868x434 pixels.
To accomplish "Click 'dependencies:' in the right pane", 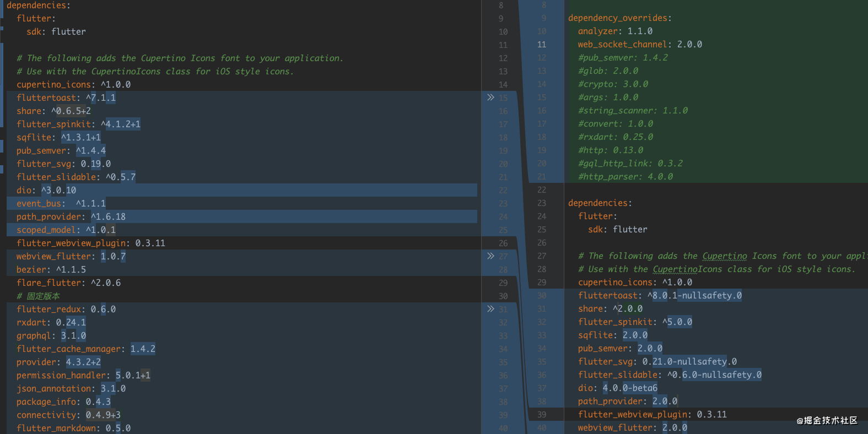I will click(600, 203).
